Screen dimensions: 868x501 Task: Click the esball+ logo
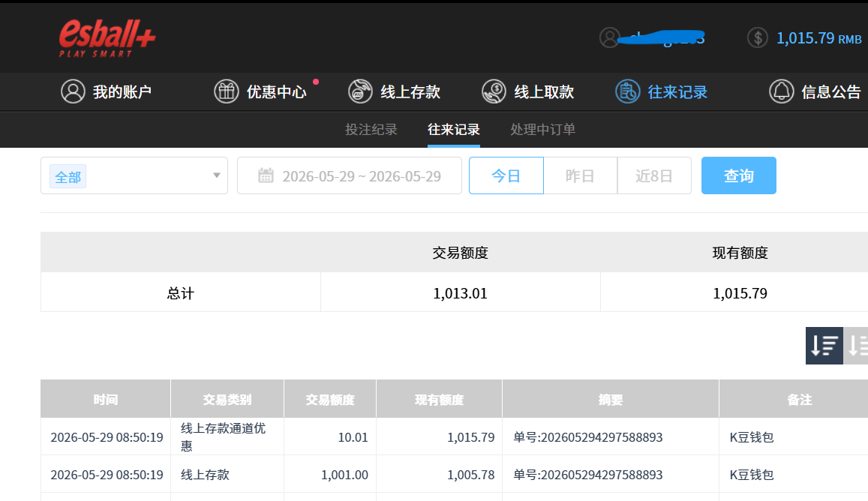click(107, 37)
